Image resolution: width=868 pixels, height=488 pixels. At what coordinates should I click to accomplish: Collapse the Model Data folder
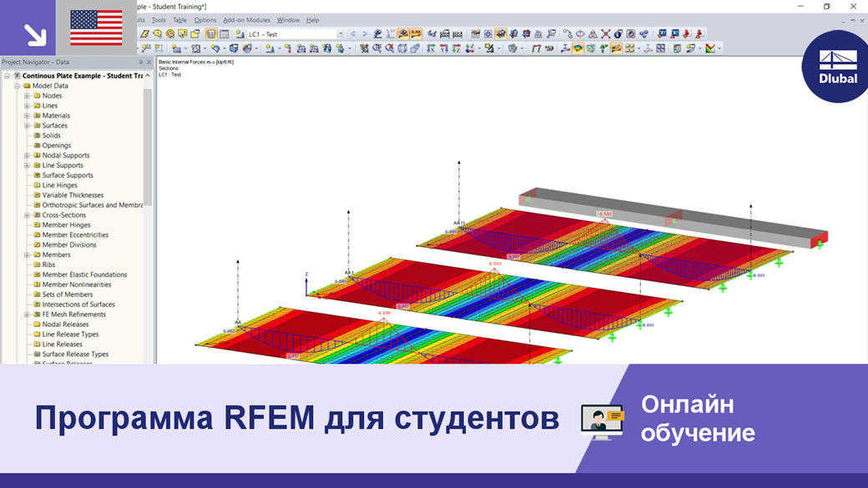(17, 86)
